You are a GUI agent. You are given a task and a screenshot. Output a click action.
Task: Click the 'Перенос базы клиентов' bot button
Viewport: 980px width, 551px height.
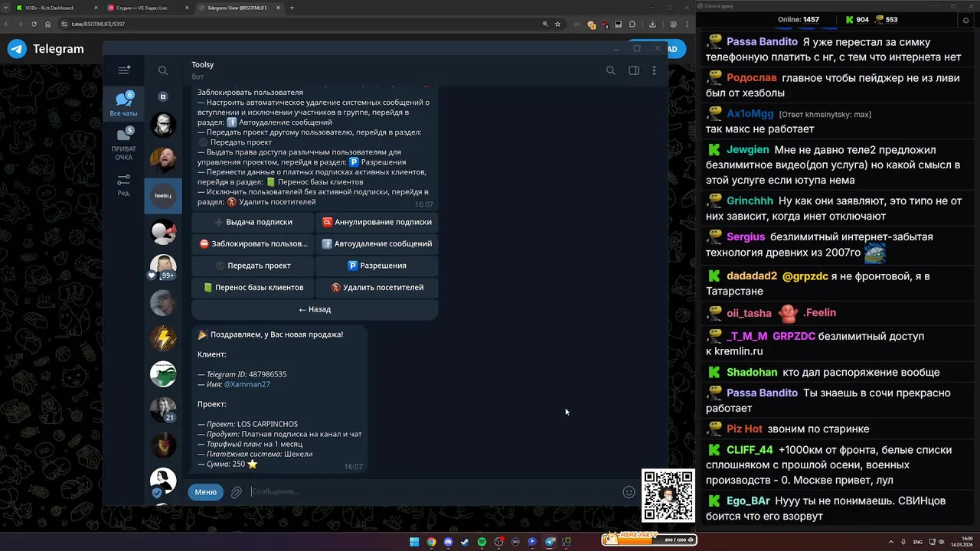pyautogui.click(x=253, y=288)
